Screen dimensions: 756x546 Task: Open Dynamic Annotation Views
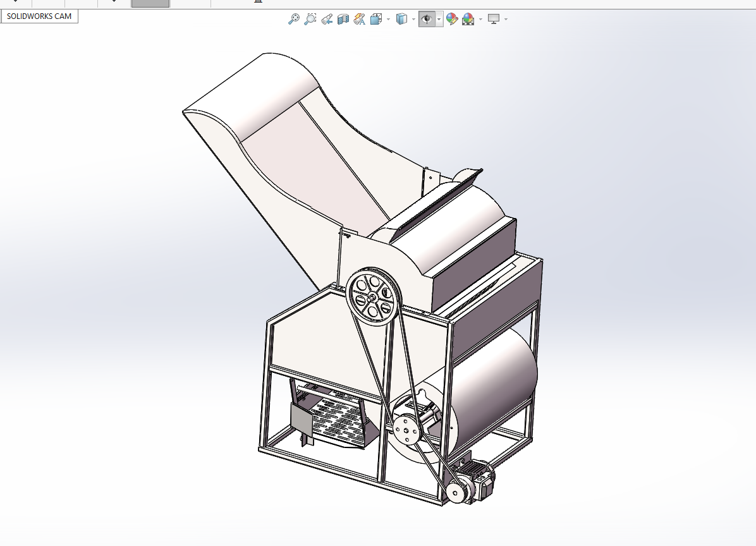[359, 20]
